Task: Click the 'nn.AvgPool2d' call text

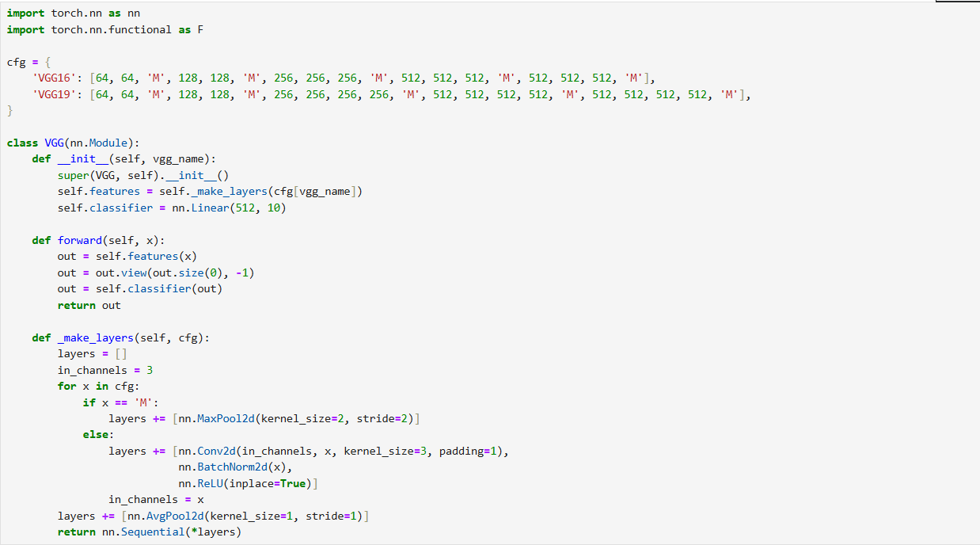Action: (166, 516)
